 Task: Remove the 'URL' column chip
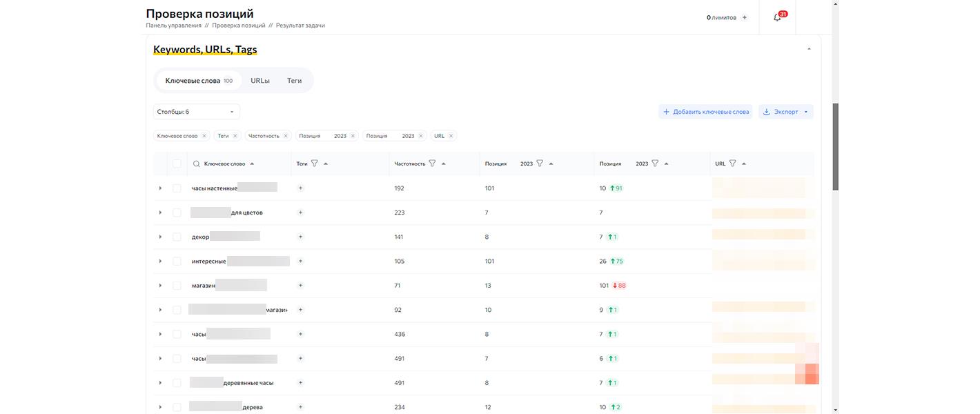click(x=451, y=136)
